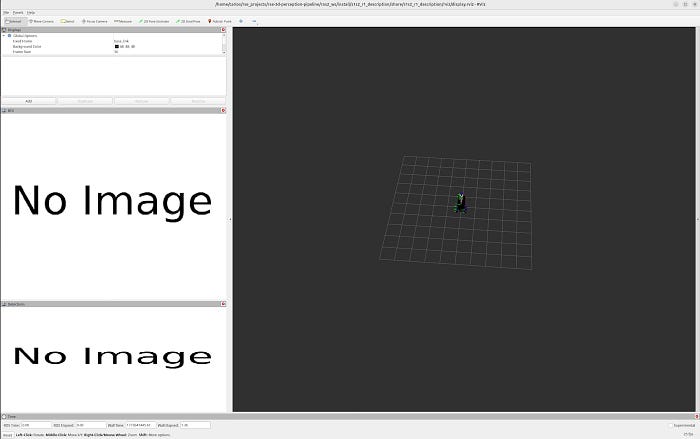Viewport: 700px width, 439px height.
Task: Close the Displays panel
Action: (x=223, y=30)
